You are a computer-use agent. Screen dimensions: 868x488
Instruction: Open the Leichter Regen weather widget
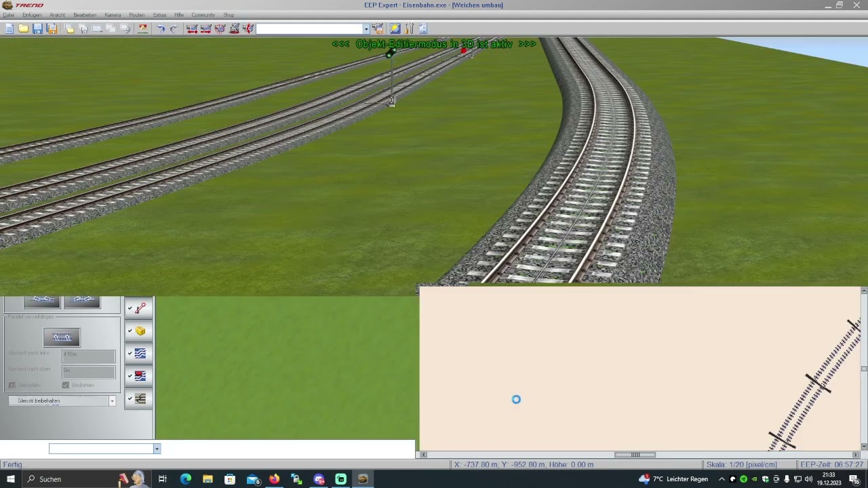click(673, 479)
